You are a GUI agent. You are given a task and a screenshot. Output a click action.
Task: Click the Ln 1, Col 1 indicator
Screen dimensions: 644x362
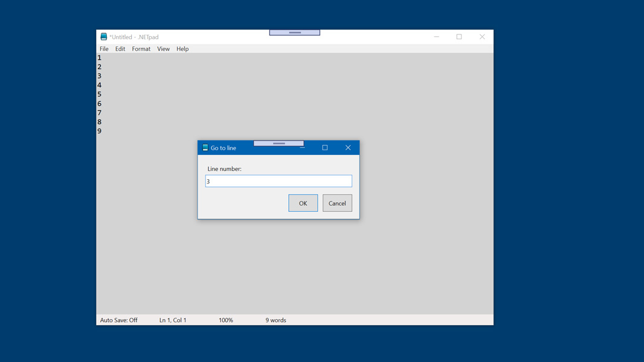(173, 320)
